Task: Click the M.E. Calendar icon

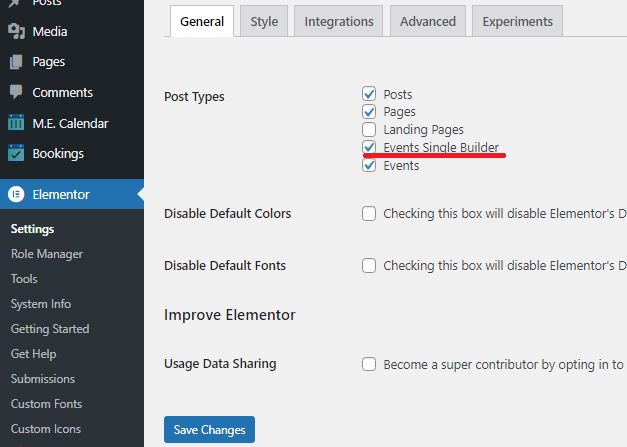Action: click(x=16, y=123)
